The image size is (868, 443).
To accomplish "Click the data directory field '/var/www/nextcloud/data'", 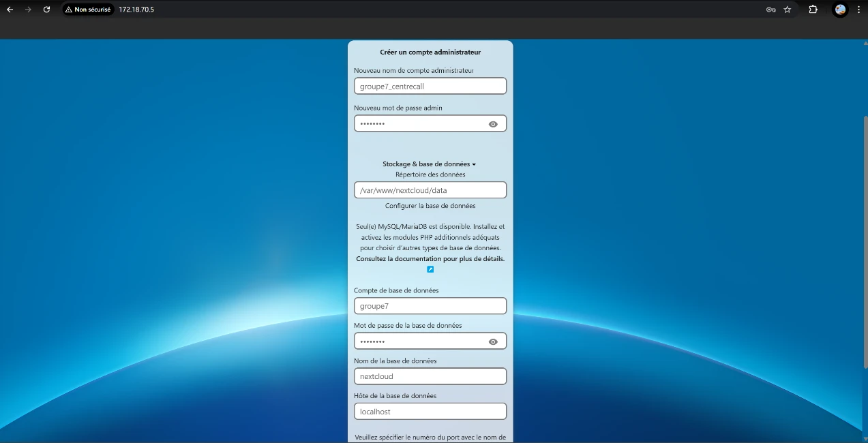I will coord(430,190).
